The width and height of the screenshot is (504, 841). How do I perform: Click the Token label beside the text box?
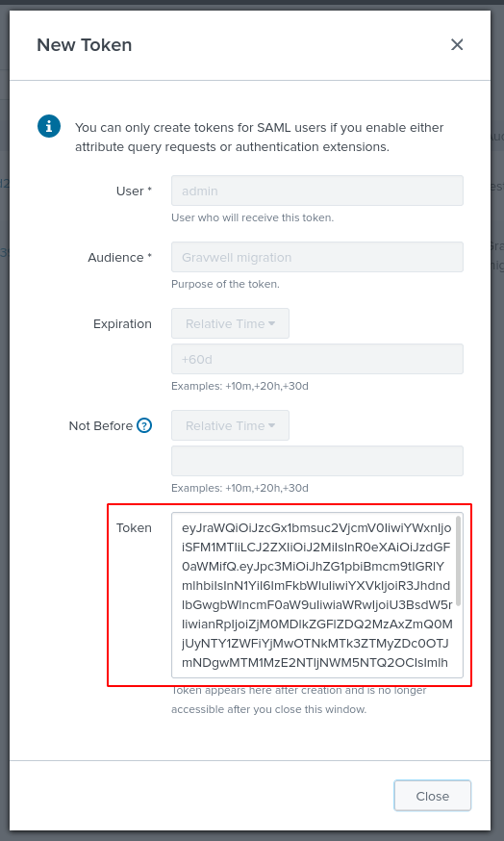click(134, 527)
